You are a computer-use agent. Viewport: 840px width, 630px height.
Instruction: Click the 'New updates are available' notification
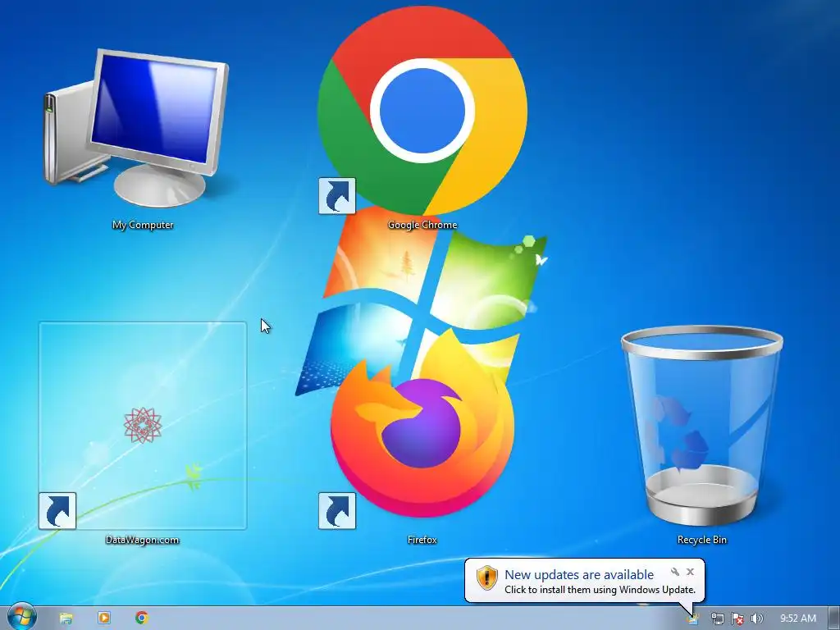click(579, 575)
